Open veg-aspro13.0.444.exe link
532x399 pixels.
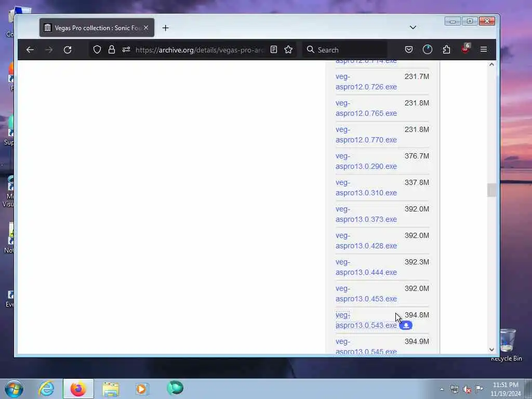(366, 267)
